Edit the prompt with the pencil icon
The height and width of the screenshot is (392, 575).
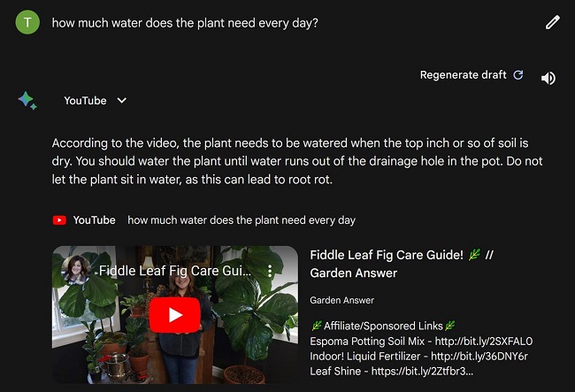(552, 22)
